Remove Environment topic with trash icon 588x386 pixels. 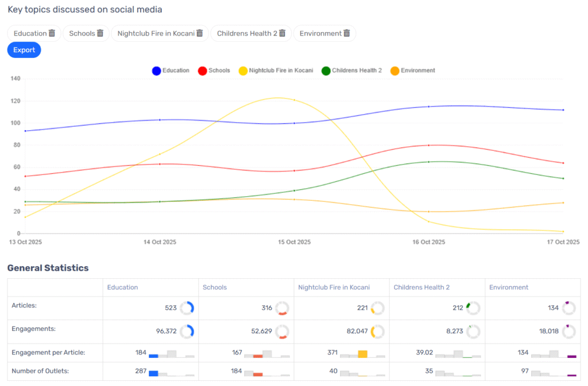point(347,33)
